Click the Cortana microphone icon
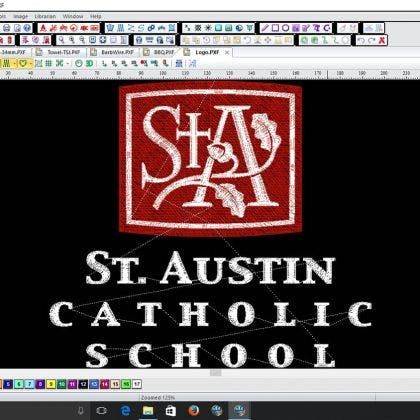 pos(81,410)
